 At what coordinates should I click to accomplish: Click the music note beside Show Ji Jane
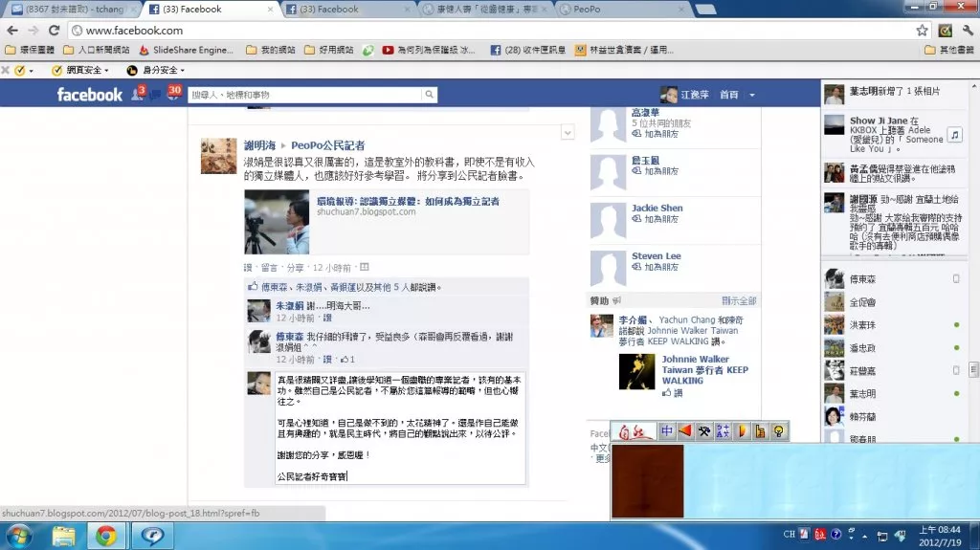point(954,134)
